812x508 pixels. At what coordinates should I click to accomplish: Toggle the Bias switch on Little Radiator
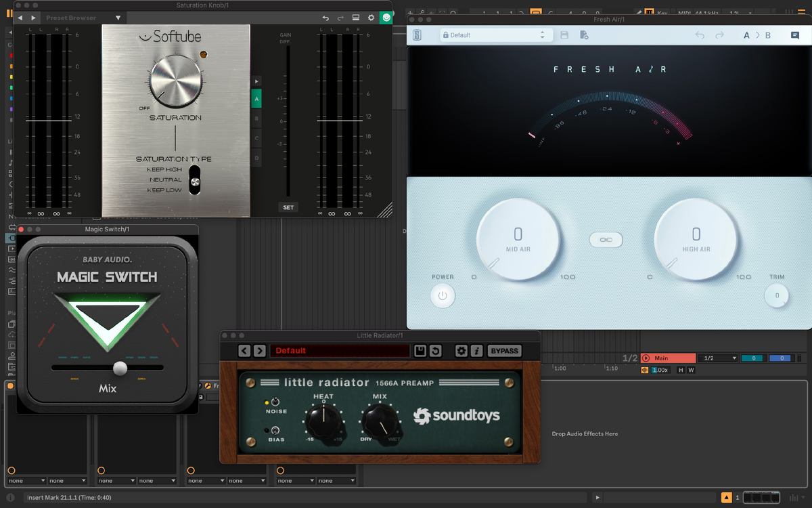click(x=275, y=431)
